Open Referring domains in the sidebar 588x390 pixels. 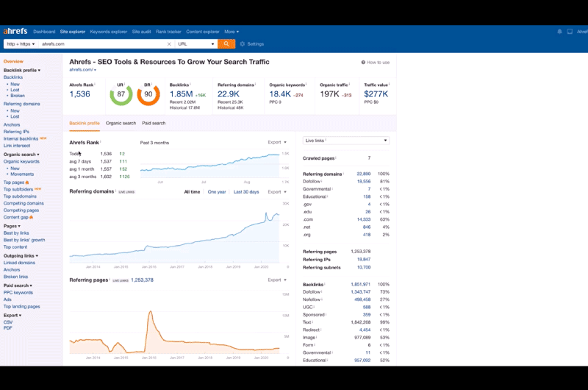[22, 104]
